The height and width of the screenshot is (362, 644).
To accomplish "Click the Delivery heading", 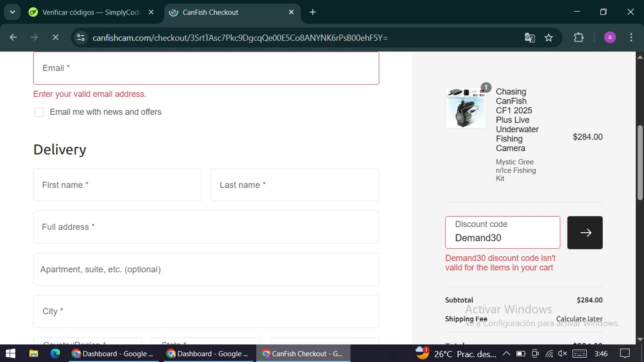I will pos(60,149).
